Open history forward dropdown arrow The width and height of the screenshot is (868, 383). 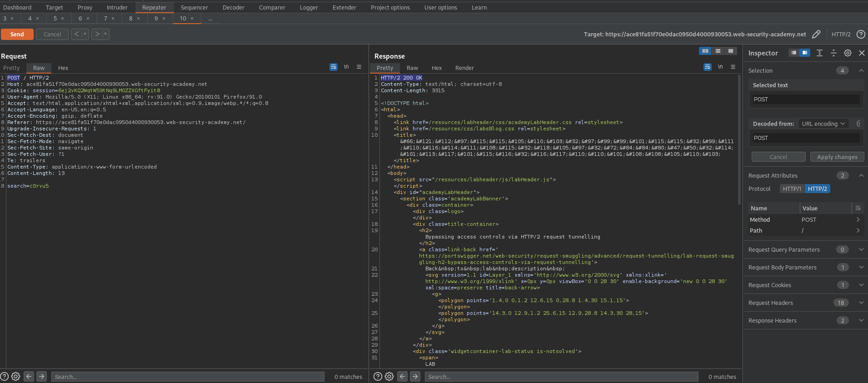tap(105, 34)
